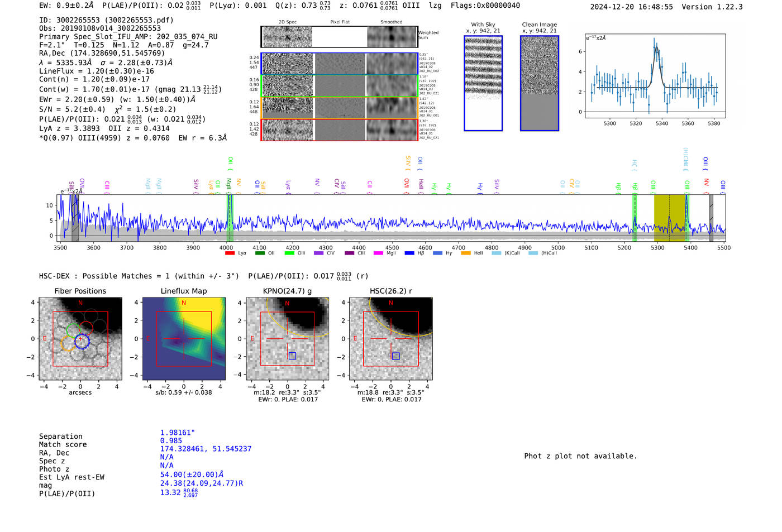Click the (K)CaII legend entry
The height and width of the screenshot is (532, 782).
coord(506,253)
